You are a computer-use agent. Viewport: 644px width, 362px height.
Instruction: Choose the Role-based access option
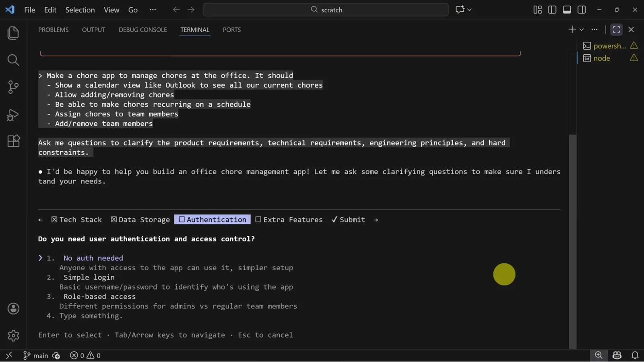click(99, 297)
